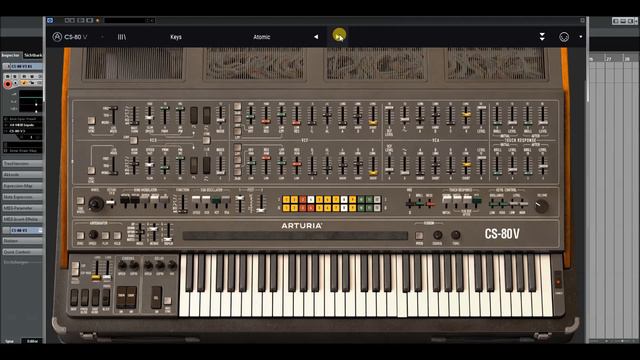The image size is (640, 360).
Task: Click the Coarse tune knob
Action: pos(438,235)
